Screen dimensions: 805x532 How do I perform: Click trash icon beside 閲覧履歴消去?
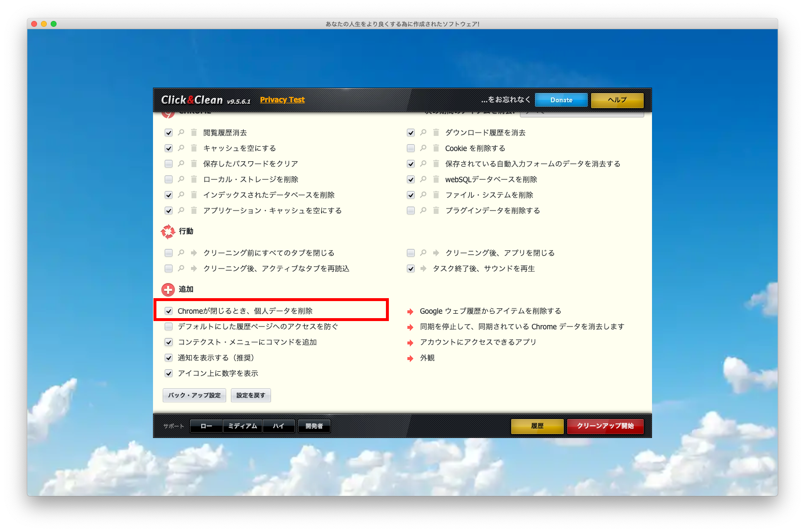click(x=194, y=133)
